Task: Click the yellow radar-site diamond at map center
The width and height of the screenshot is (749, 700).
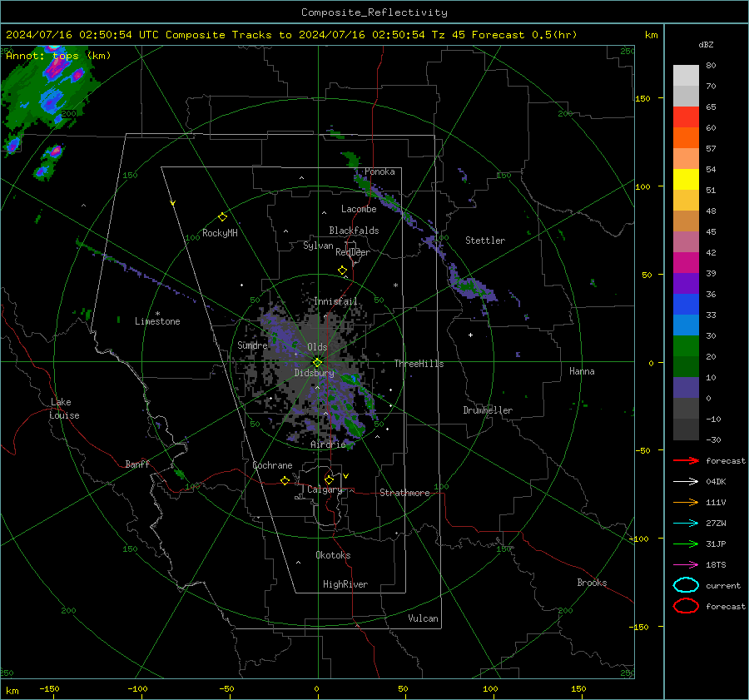Action: pos(317,362)
